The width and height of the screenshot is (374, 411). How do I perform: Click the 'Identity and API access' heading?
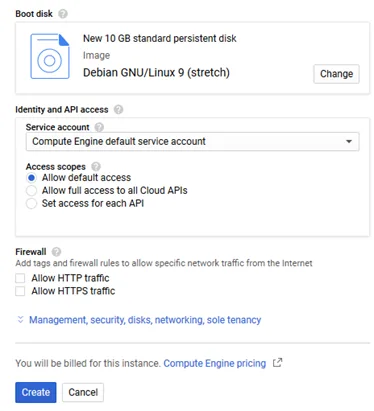tap(62, 109)
